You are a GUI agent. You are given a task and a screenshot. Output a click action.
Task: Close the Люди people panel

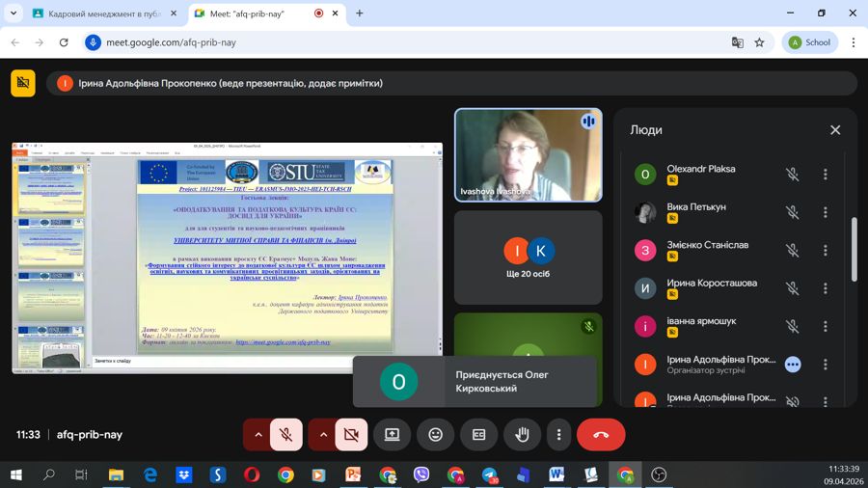835,130
